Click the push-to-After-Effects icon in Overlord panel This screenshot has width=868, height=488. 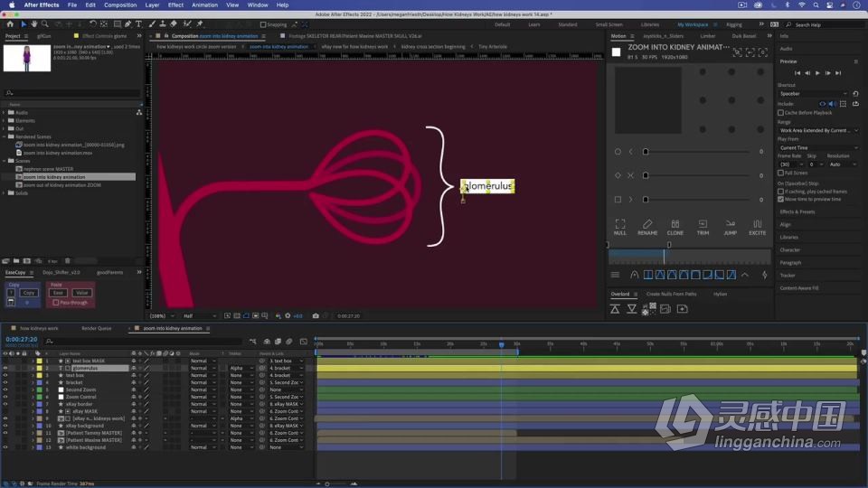[x=615, y=309]
